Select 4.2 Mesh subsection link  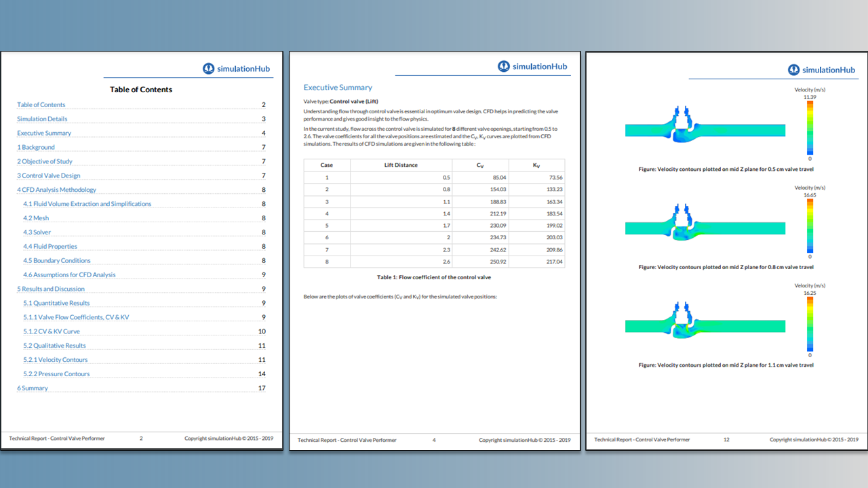[36, 218]
